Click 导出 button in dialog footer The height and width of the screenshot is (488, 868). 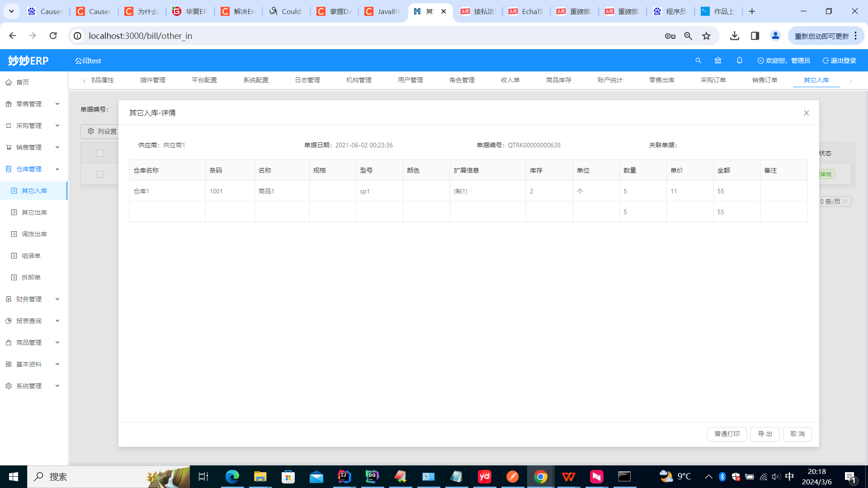(765, 434)
